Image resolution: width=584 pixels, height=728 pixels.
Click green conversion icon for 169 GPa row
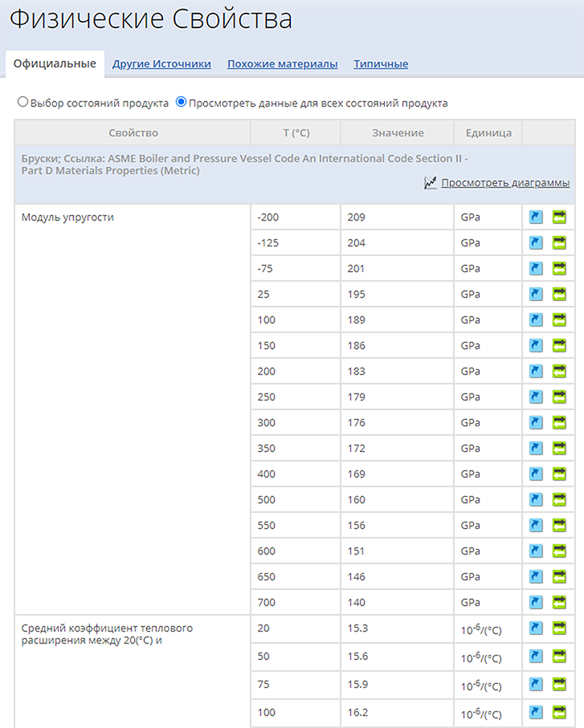[559, 474]
